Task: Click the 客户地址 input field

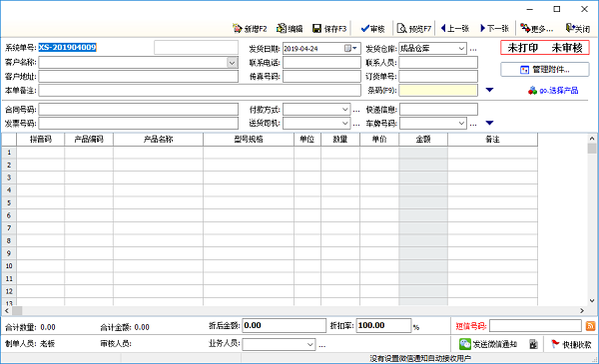Action: tap(139, 77)
